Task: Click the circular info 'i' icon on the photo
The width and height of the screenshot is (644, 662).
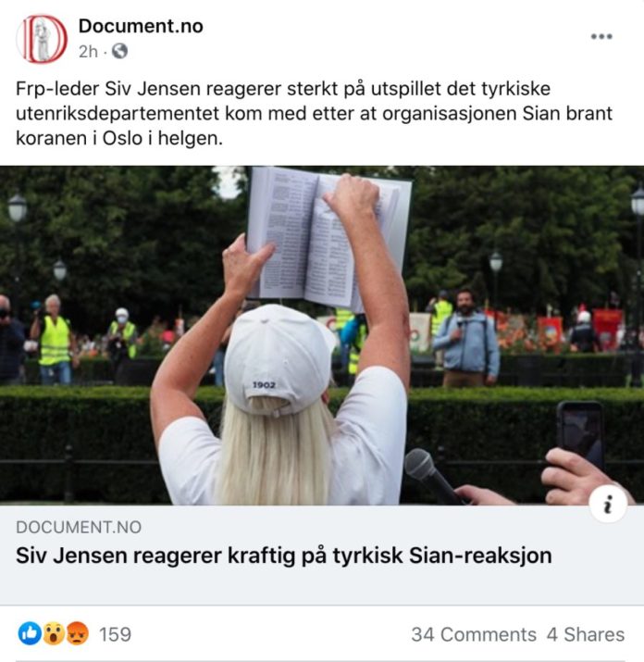Action: click(608, 504)
